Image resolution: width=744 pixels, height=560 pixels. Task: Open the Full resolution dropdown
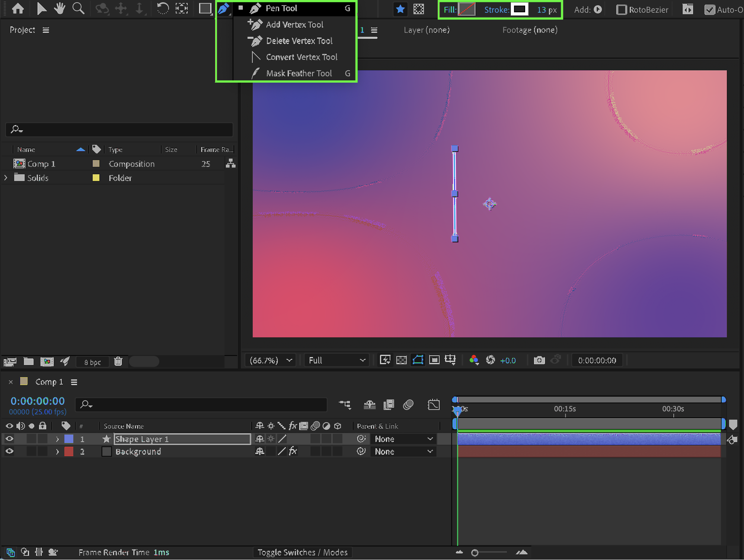click(336, 360)
